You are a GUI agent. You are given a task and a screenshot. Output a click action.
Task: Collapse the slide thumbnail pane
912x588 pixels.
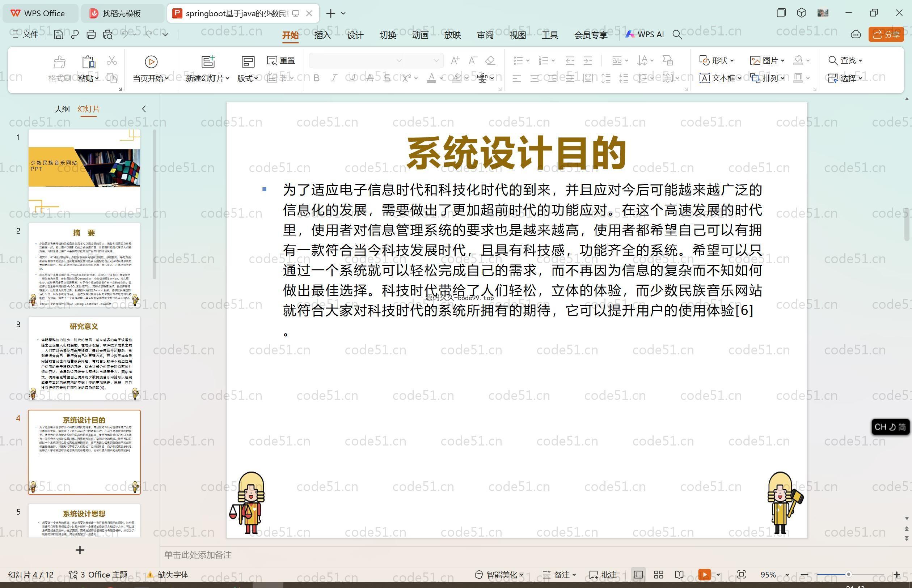144,109
